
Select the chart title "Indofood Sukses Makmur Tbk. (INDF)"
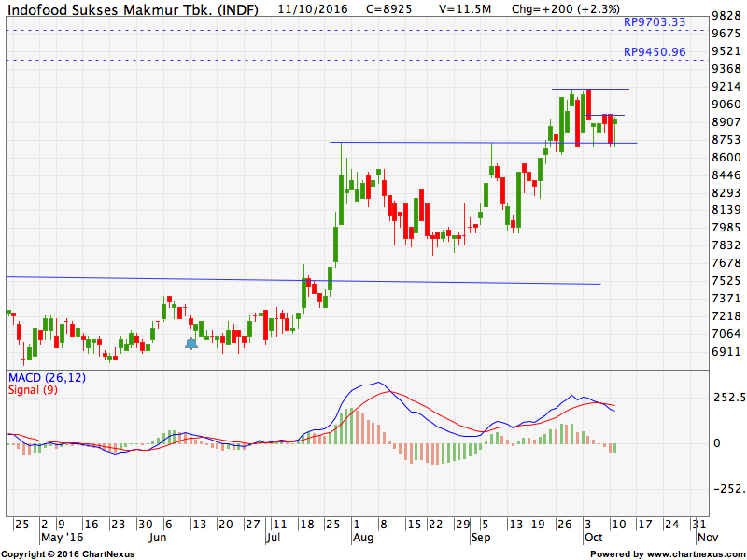pyautogui.click(x=133, y=9)
